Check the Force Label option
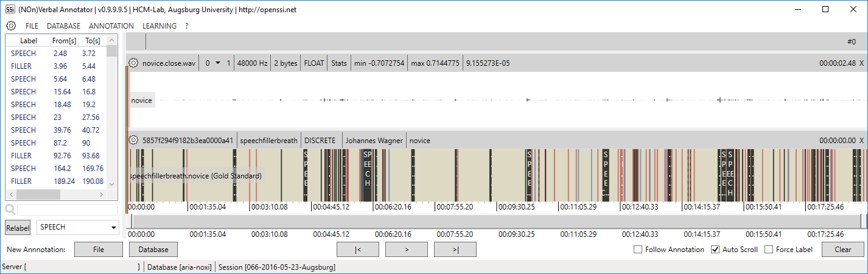The height and width of the screenshot is (274, 868). point(769,249)
